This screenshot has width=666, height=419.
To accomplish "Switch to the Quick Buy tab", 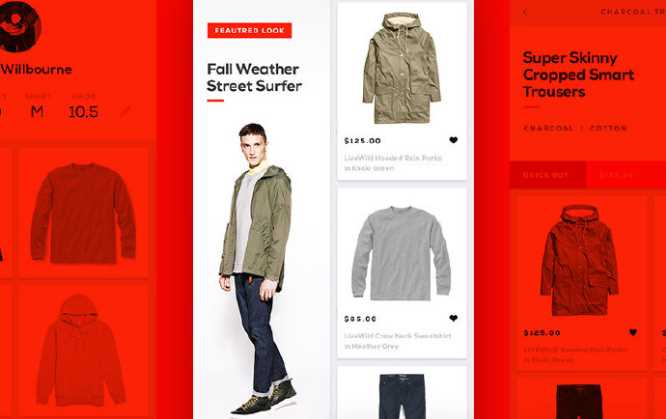I will (547, 175).
